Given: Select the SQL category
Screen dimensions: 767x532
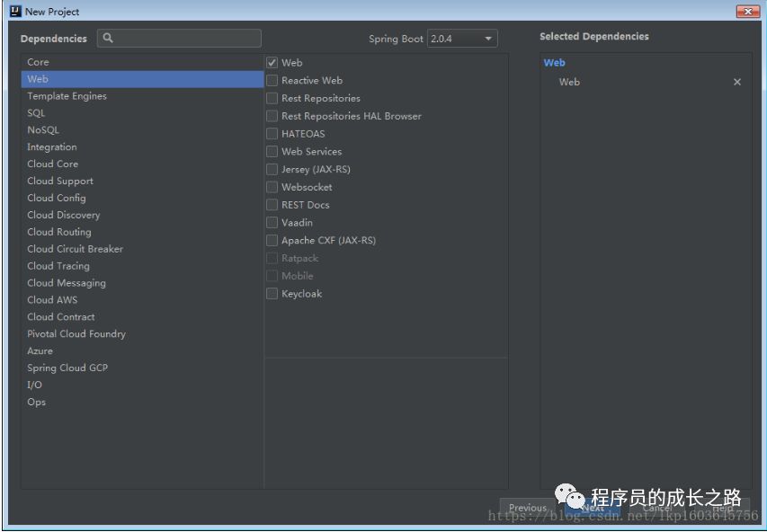Looking at the screenshot, I should tap(142, 113).
